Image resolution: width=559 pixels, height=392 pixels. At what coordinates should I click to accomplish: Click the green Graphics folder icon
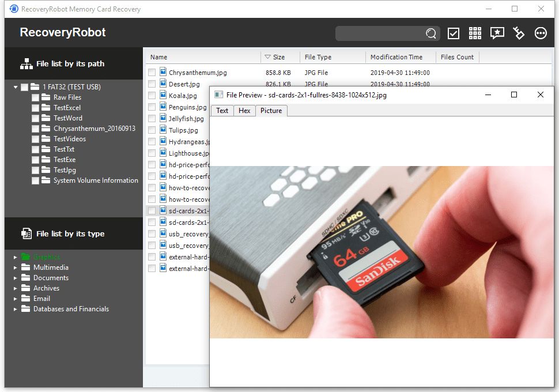point(27,257)
